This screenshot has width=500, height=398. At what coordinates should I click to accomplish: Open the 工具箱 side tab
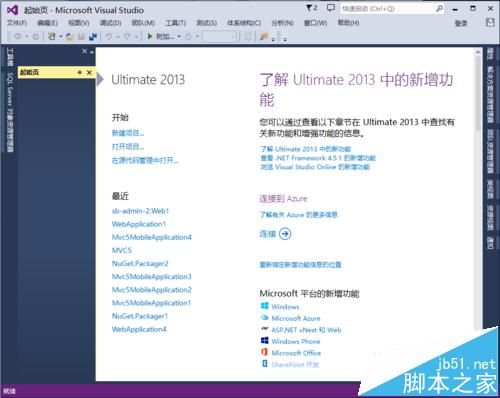(10, 57)
